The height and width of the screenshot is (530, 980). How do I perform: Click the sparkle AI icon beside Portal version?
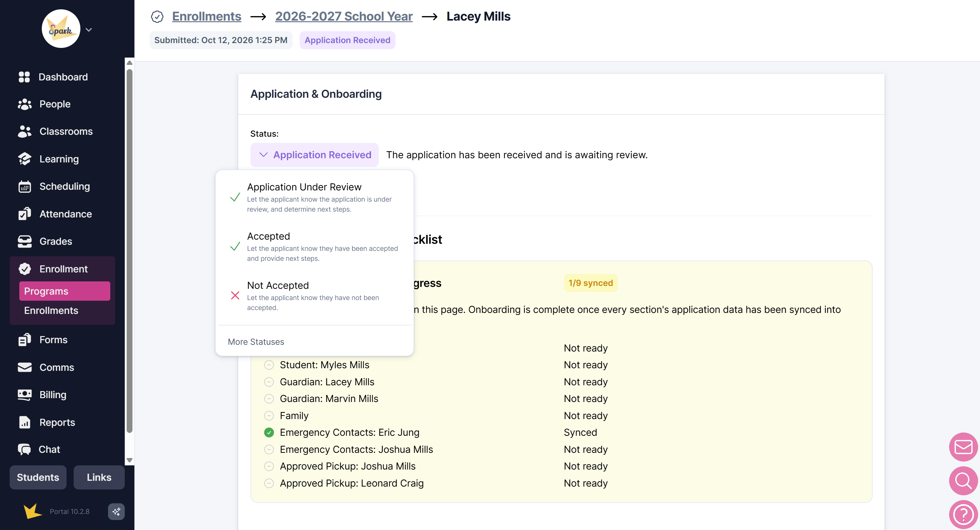pyautogui.click(x=116, y=511)
